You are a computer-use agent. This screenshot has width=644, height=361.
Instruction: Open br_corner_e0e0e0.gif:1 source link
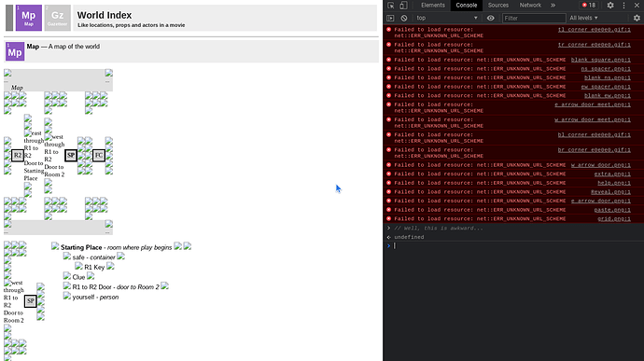pyautogui.click(x=594, y=150)
